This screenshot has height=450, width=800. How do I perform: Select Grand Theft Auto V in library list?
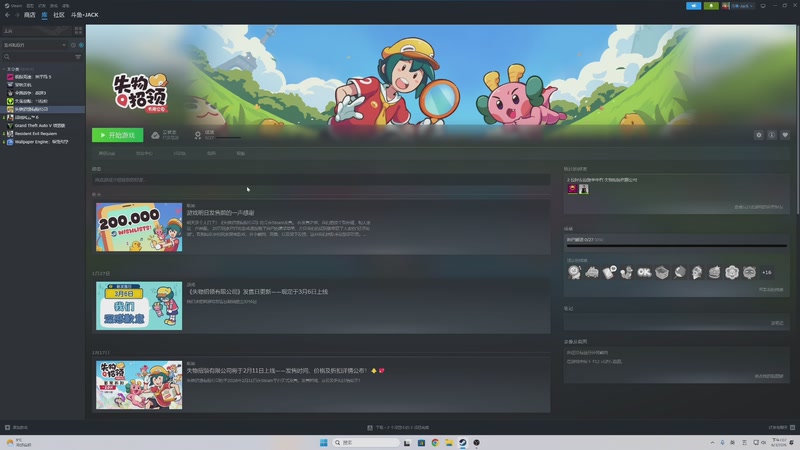[39, 126]
